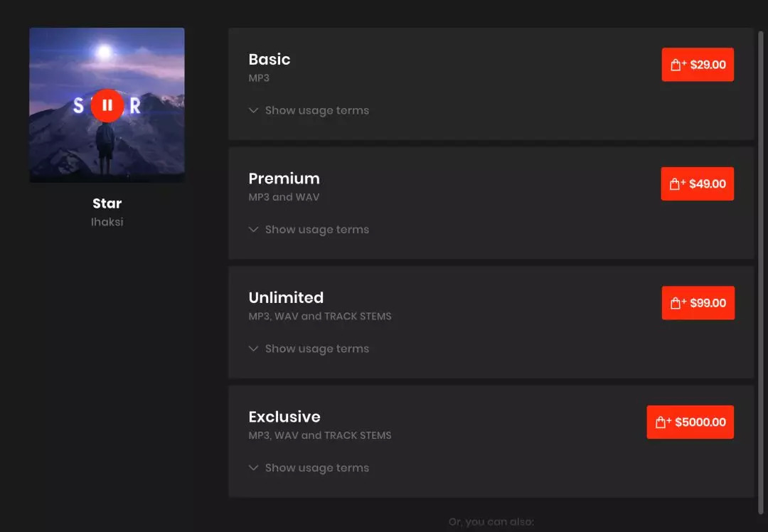
Task: Expand usage terms for Unlimited license
Action: click(x=316, y=349)
